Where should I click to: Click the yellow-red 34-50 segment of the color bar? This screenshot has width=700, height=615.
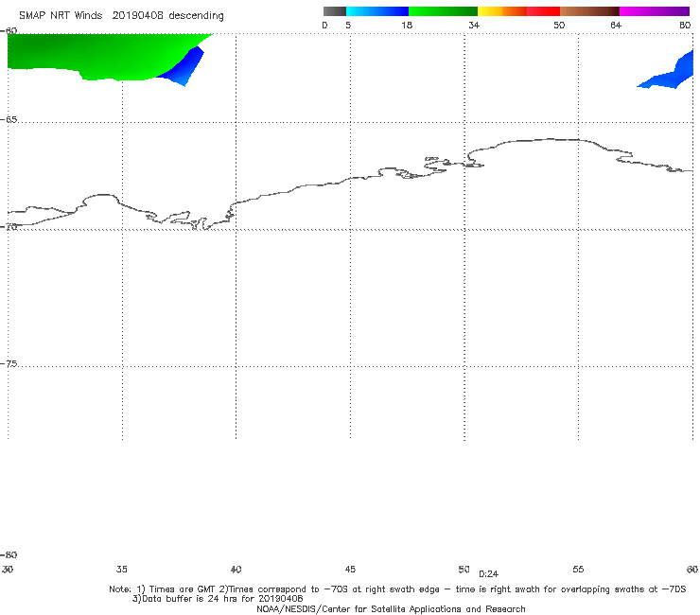coord(518,11)
